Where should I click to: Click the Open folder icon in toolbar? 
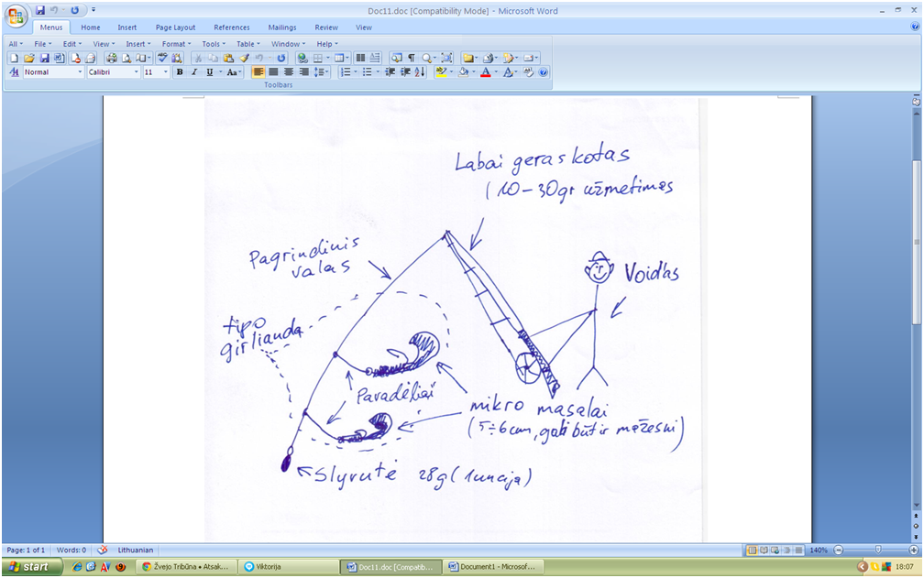click(x=29, y=58)
